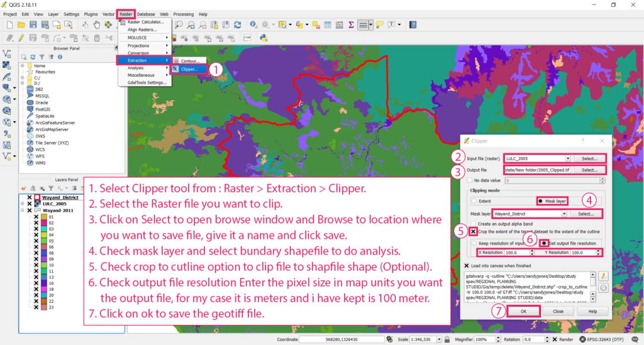Open the Python console icon
This screenshot has width=644, height=345.
264,38
